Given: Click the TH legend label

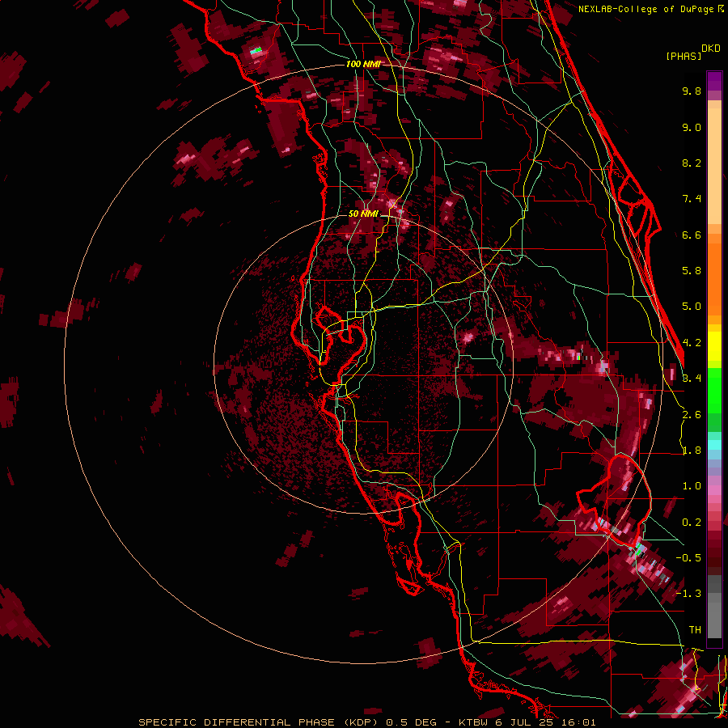Looking at the screenshot, I should [x=695, y=630].
